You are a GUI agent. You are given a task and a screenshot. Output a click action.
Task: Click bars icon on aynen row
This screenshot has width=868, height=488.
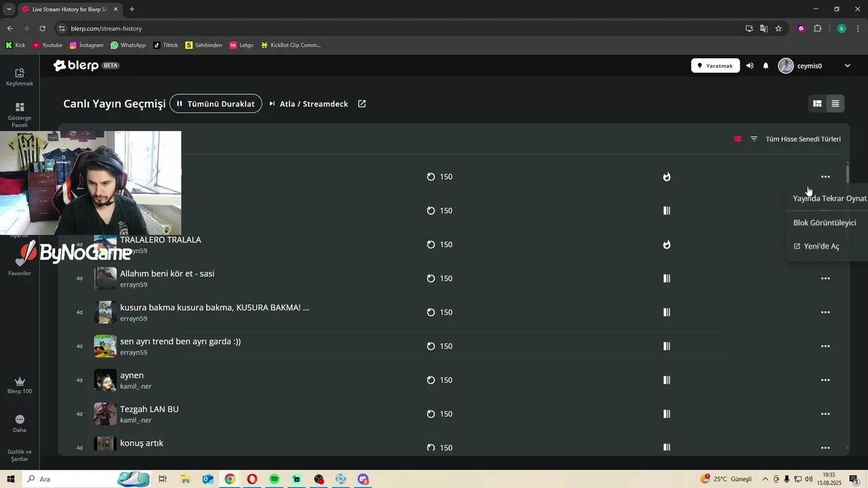pos(667,380)
